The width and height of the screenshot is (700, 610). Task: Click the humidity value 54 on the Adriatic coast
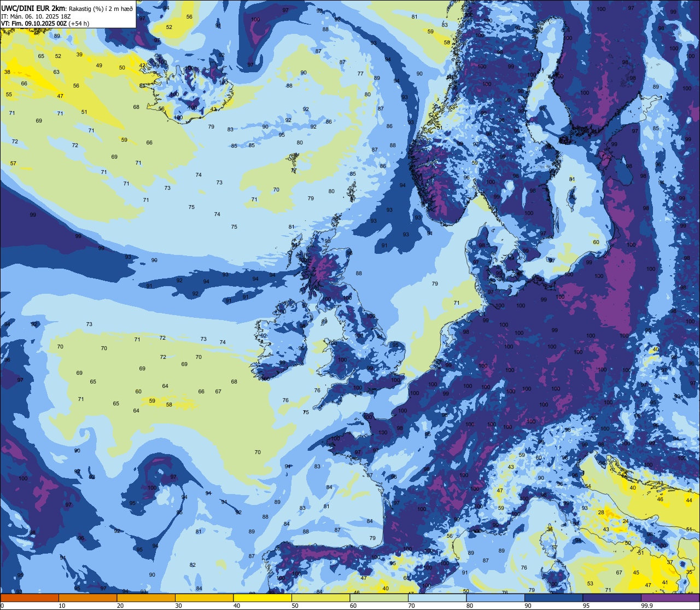[588, 486]
